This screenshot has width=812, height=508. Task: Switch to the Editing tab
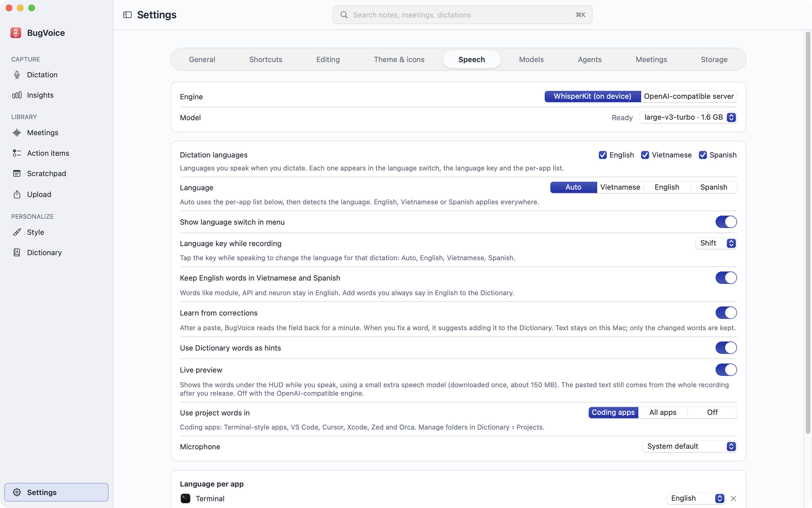(328, 60)
